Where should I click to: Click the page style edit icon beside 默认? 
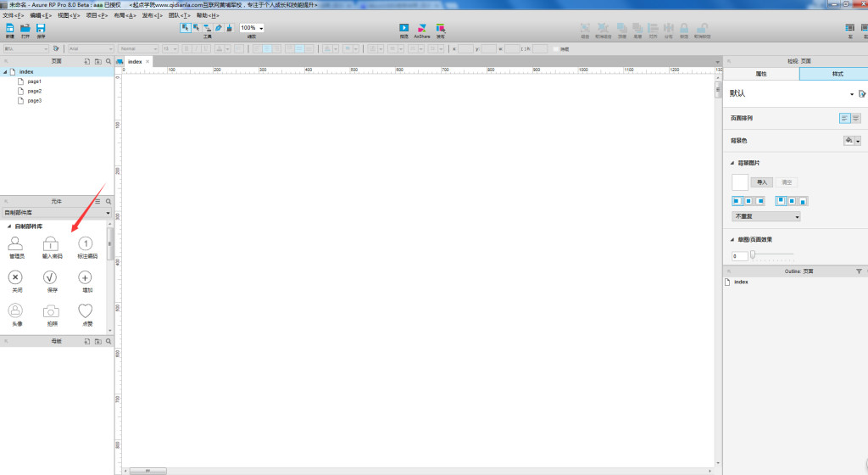click(862, 94)
